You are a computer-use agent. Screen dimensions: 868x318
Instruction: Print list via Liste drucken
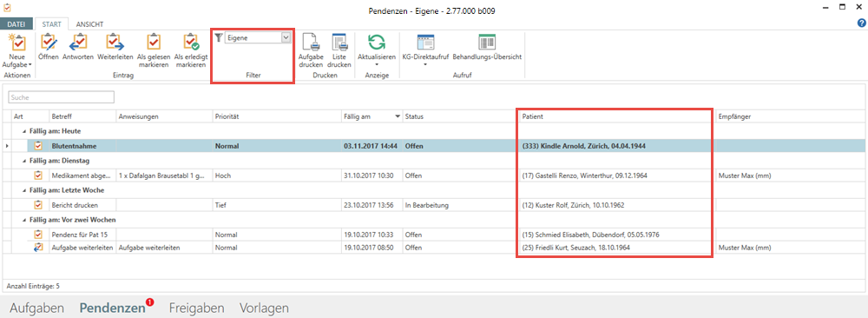click(x=339, y=50)
